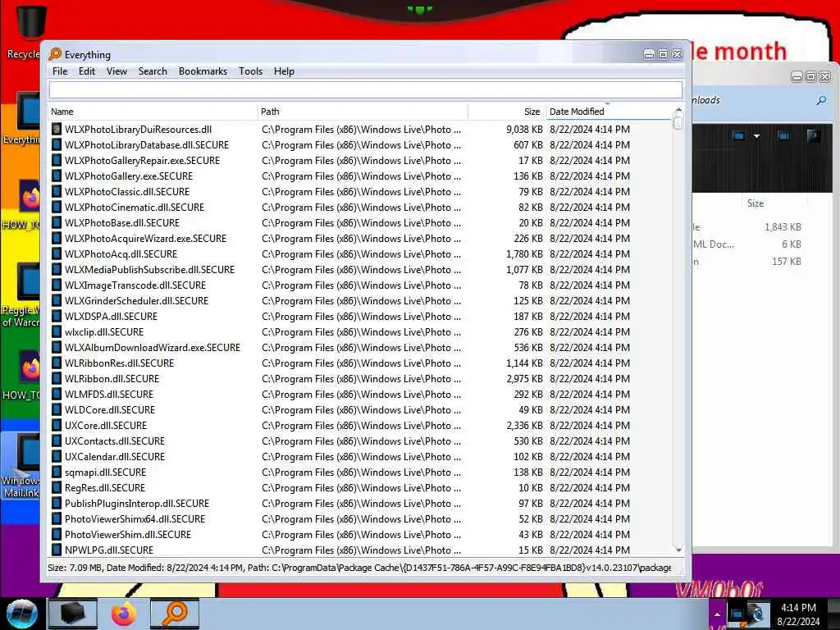Open the Windows Mail.lnk desktop shortcut
Viewport: 840px width, 630px height.
tap(21, 465)
